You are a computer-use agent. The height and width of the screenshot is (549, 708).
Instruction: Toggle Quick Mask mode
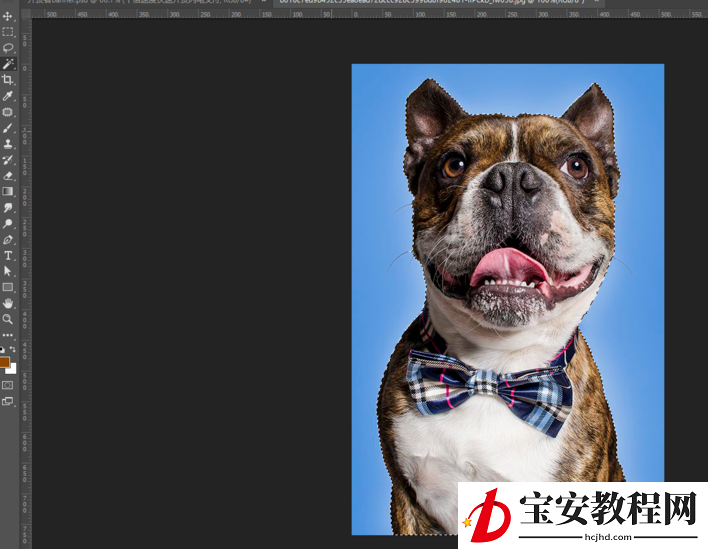pyautogui.click(x=8, y=385)
